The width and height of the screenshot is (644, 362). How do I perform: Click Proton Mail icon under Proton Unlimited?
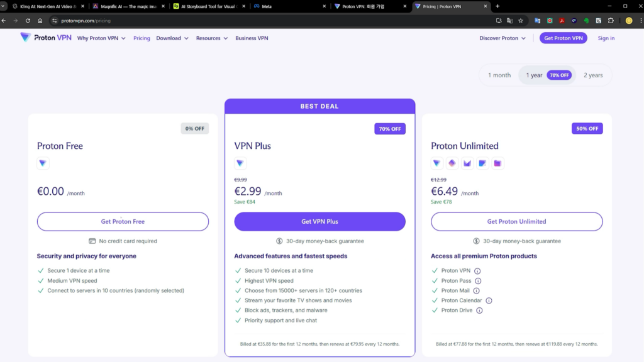(x=467, y=163)
